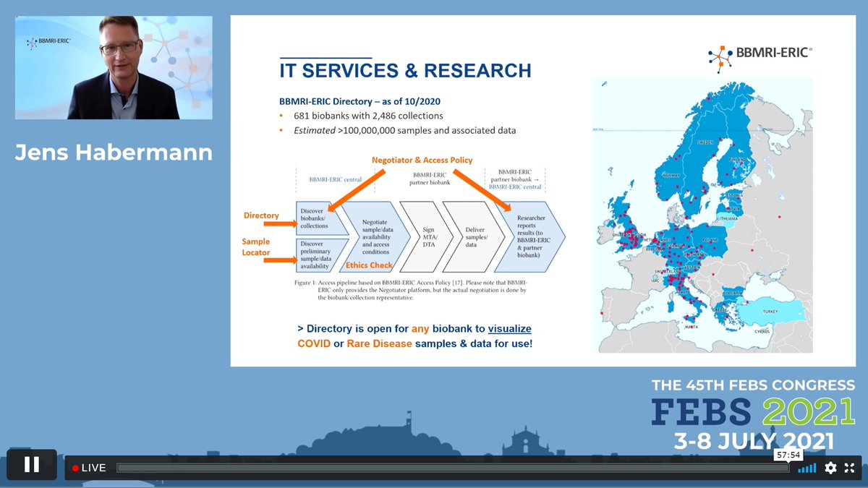The height and width of the screenshot is (488, 868).
Task: Click the '681 biobanks with 2,486 collections' line
Action: point(368,116)
